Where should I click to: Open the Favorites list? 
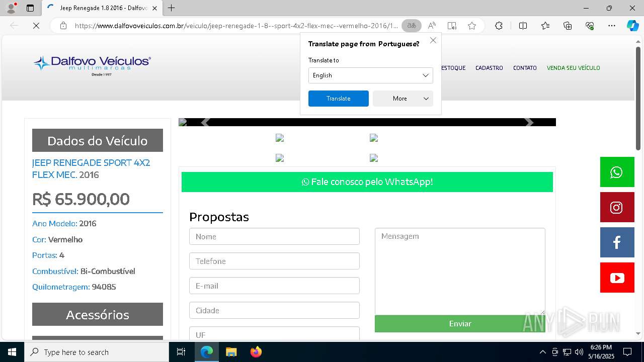(545, 26)
